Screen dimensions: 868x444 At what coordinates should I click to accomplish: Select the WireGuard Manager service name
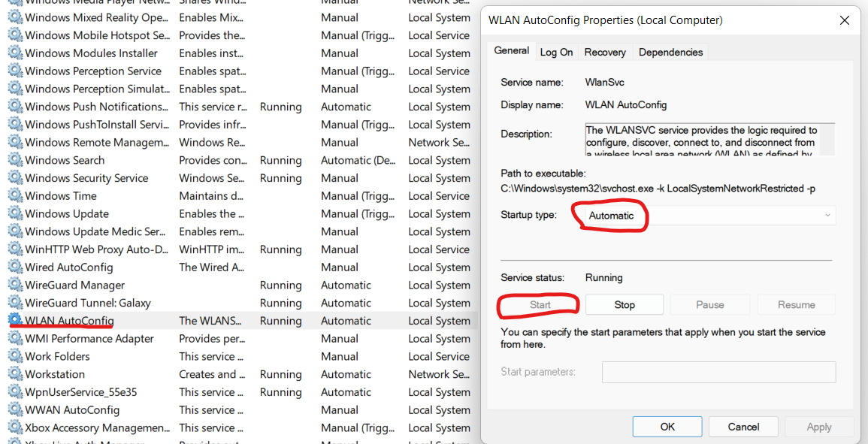point(74,285)
